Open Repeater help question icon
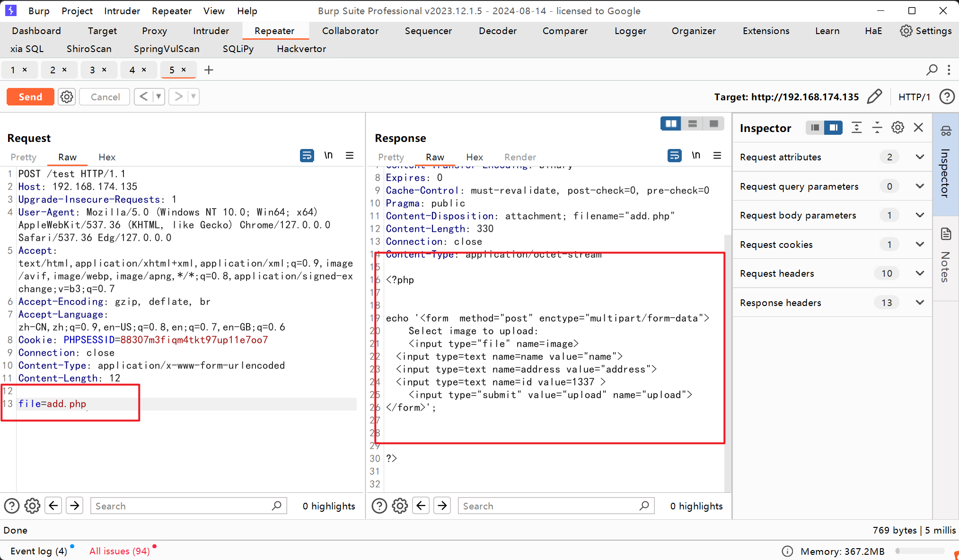Screen dimensions: 959x560 tap(947, 96)
